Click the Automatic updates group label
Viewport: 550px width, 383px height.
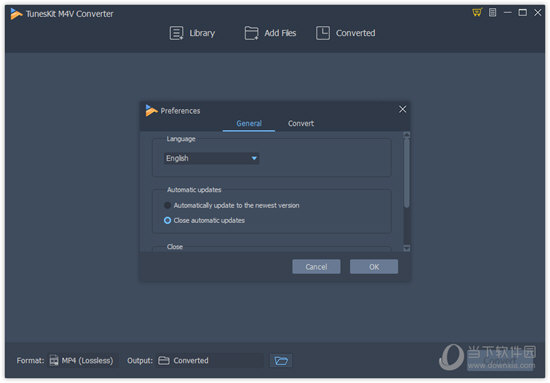[x=194, y=190]
